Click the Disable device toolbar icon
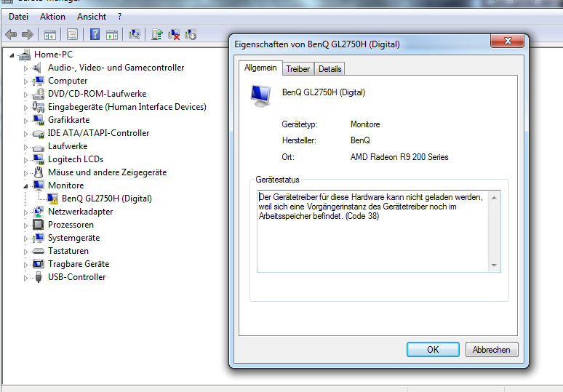The height and width of the screenshot is (392, 563). pos(191,34)
